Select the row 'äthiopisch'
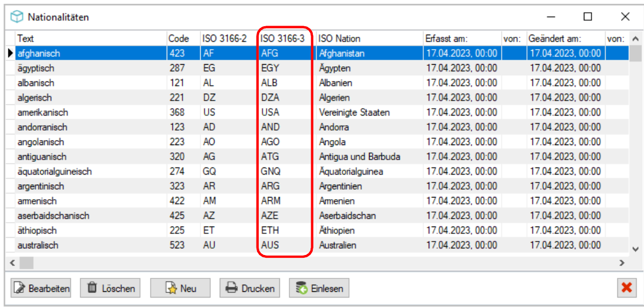The width and height of the screenshot is (644, 308). pos(318,230)
